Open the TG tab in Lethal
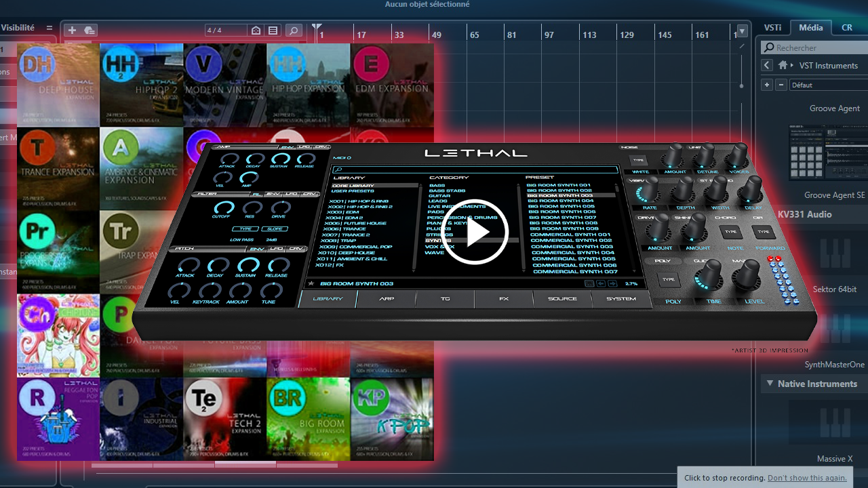The width and height of the screenshot is (868, 488). 445,299
